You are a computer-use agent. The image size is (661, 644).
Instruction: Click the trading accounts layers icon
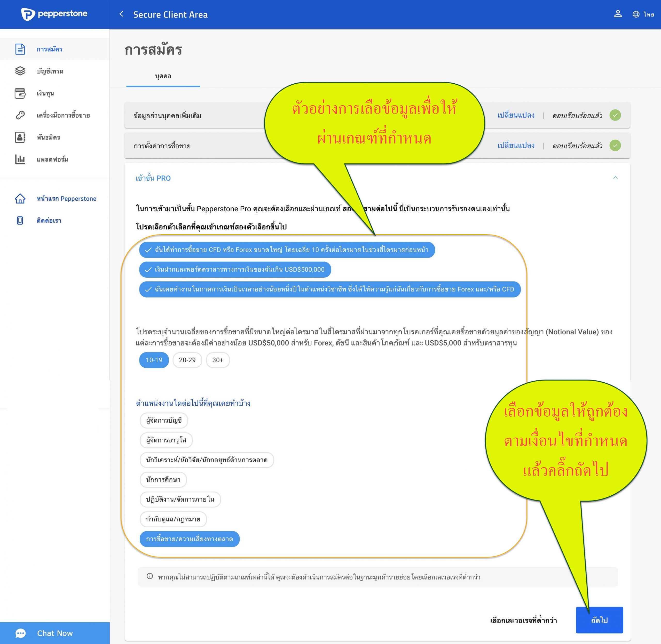(20, 71)
